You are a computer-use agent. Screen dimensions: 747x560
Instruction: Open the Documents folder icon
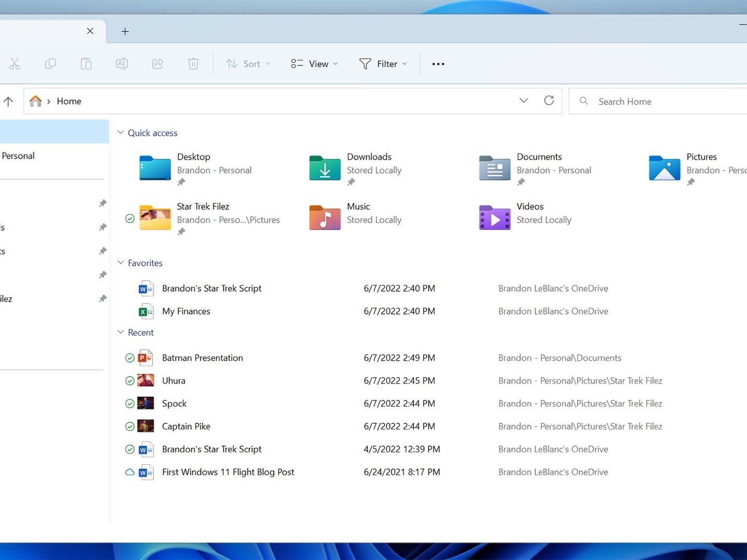click(x=495, y=168)
